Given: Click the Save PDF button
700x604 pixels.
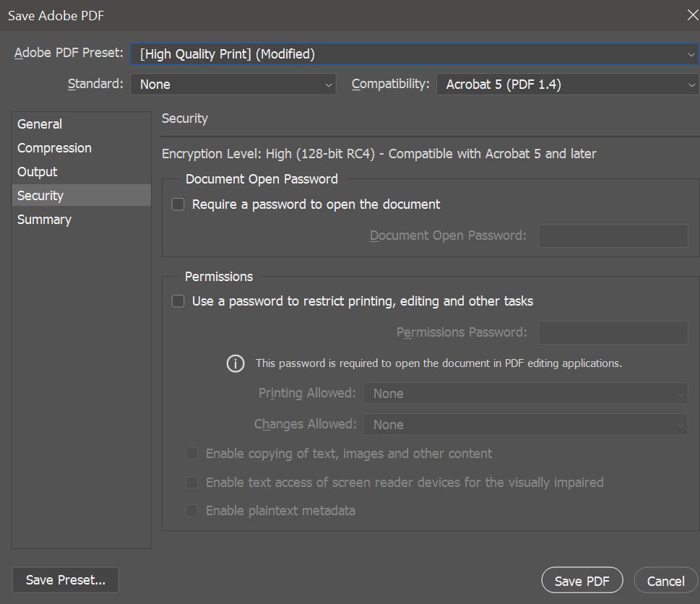Looking at the screenshot, I should pyautogui.click(x=582, y=580).
